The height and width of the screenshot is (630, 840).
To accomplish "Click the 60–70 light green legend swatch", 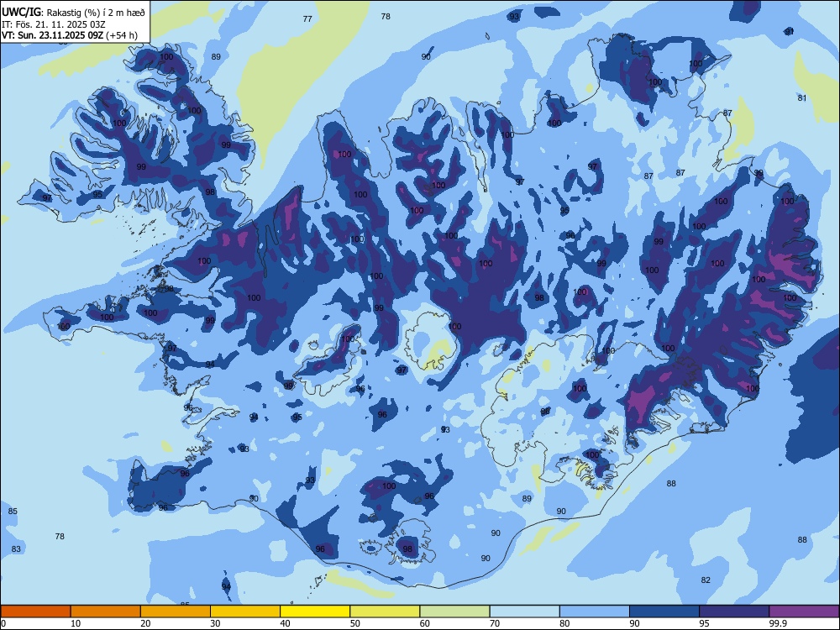I will [x=454, y=612].
